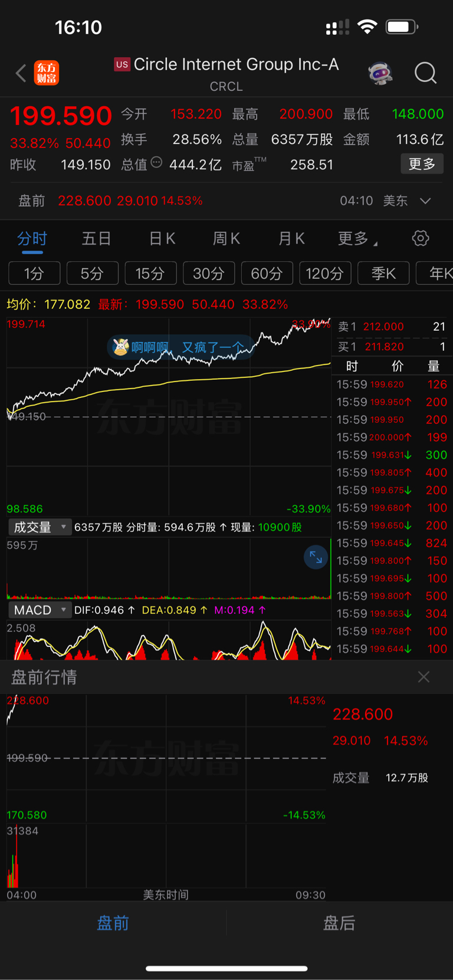Viewport: 453px width, 980px height.
Task: Open the 更多 chart period dropdown
Action: click(357, 239)
